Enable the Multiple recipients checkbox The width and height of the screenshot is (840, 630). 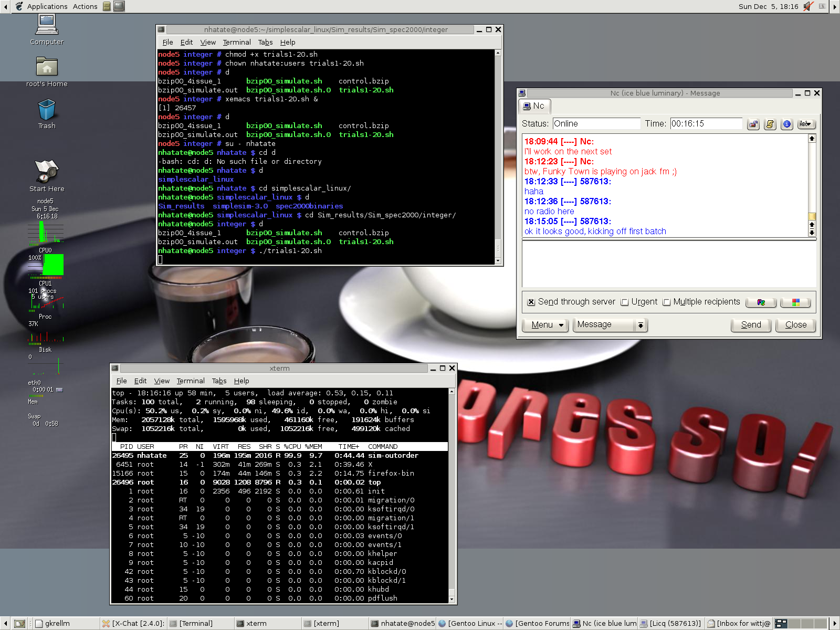pyautogui.click(x=667, y=302)
